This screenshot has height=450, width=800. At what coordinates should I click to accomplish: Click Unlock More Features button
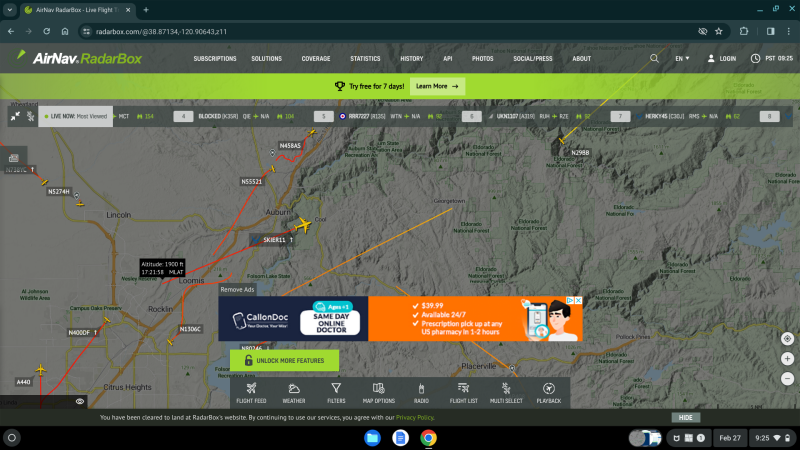click(x=284, y=360)
